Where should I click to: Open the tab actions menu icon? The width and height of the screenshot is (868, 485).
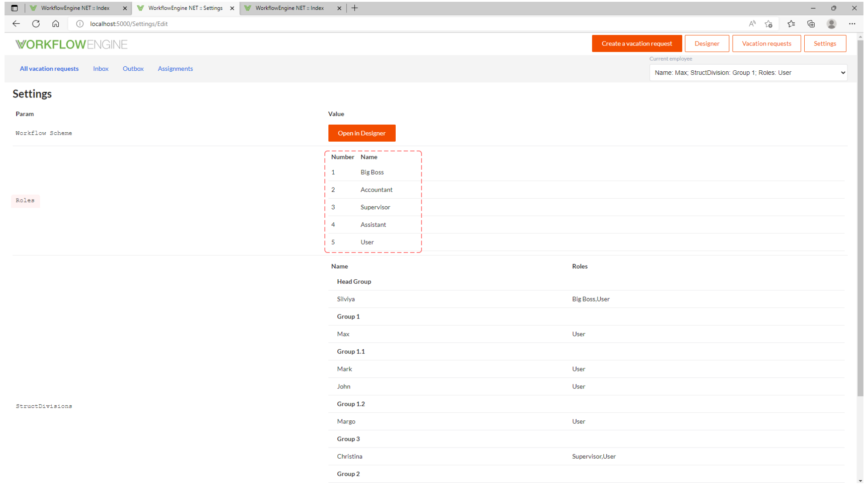14,8
